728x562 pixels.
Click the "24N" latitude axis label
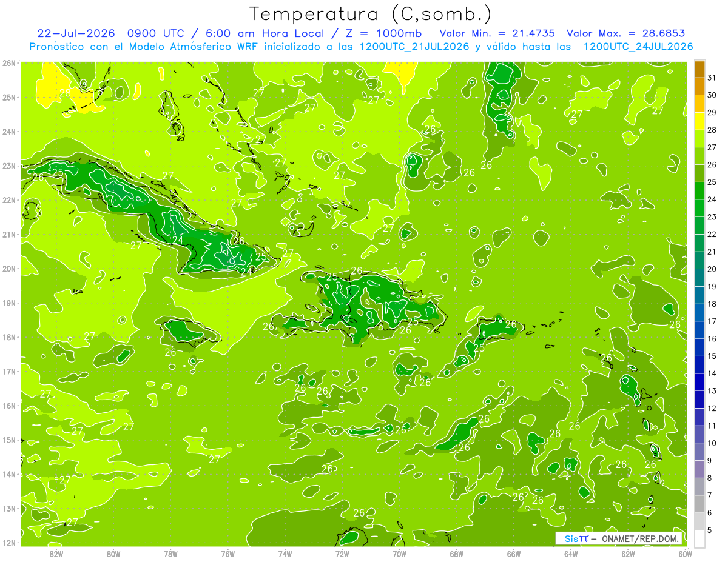[x=9, y=132]
